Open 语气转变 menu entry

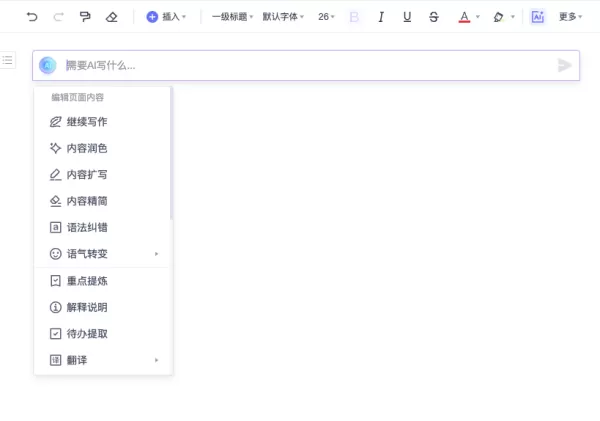pyautogui.click(x=103, y=254)
